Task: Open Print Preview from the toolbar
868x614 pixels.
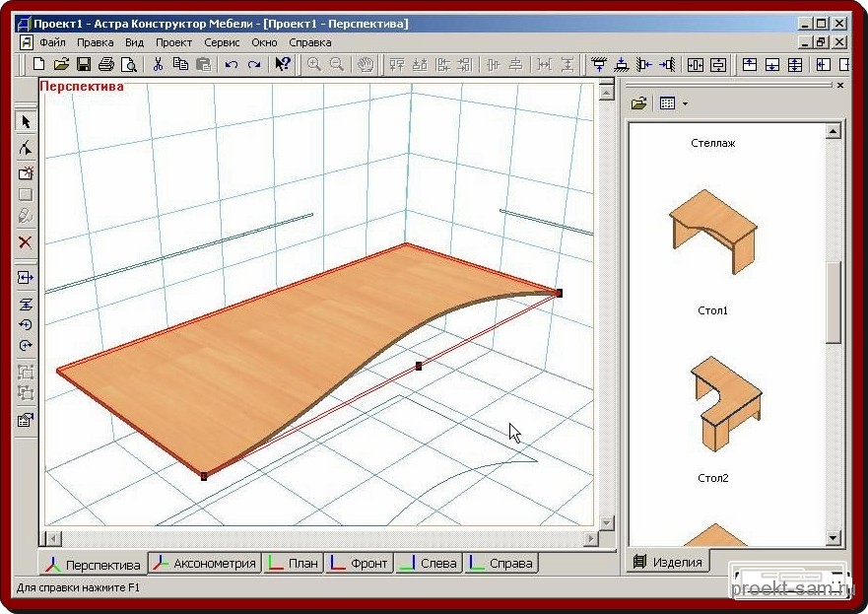Action: click(128, 64)
